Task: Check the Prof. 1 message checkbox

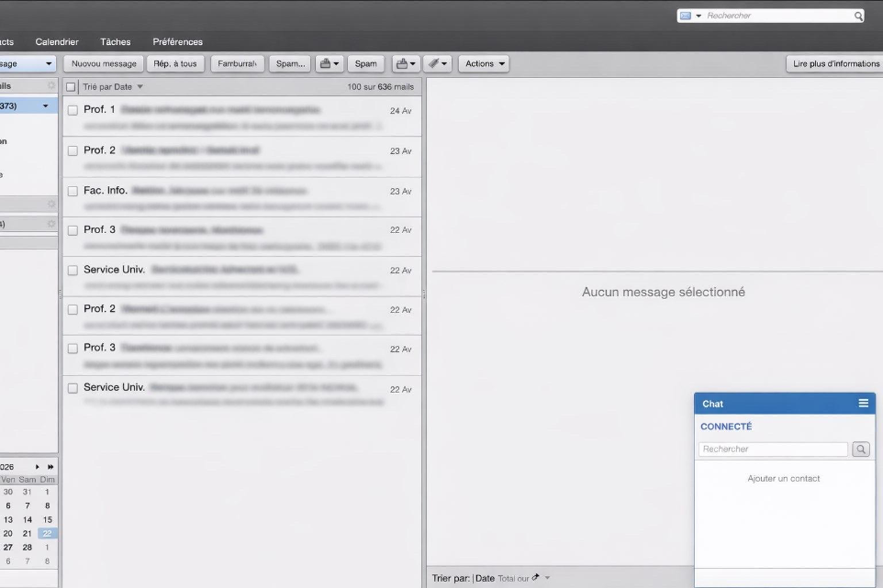Action: [73, 110]
